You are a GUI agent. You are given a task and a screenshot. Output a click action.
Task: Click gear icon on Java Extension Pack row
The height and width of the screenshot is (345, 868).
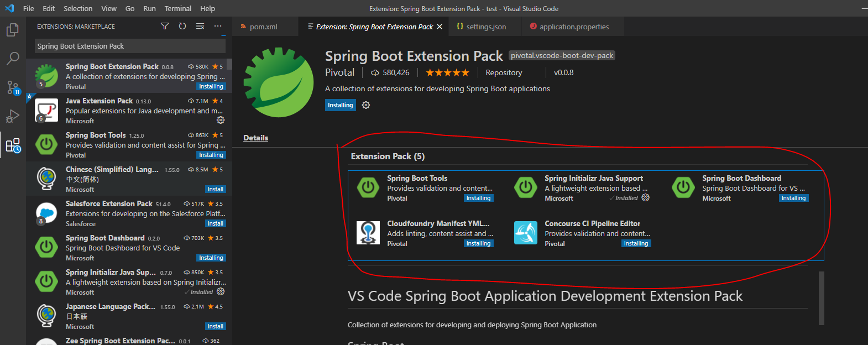(x=221, y=120)
